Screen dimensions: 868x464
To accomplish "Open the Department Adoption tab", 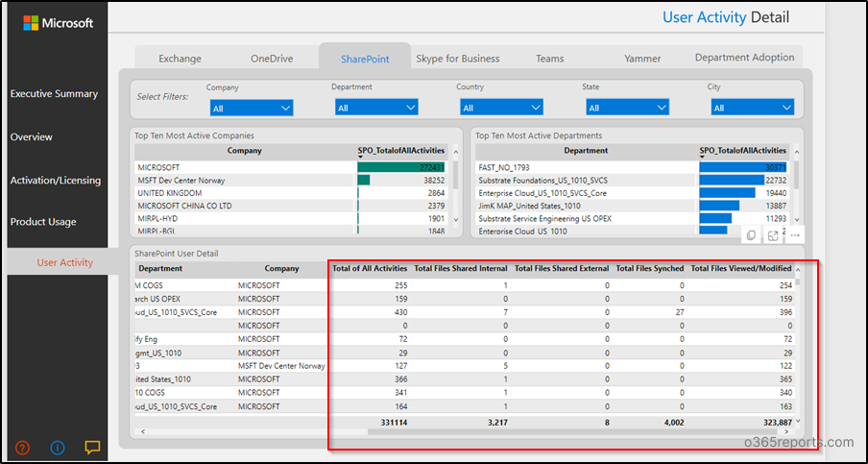I will (x=744, y=58).
